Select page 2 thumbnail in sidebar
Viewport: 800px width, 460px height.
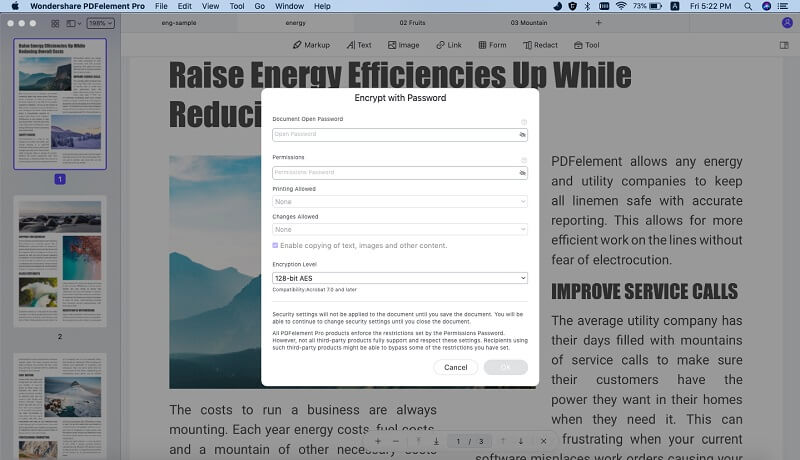60,261
